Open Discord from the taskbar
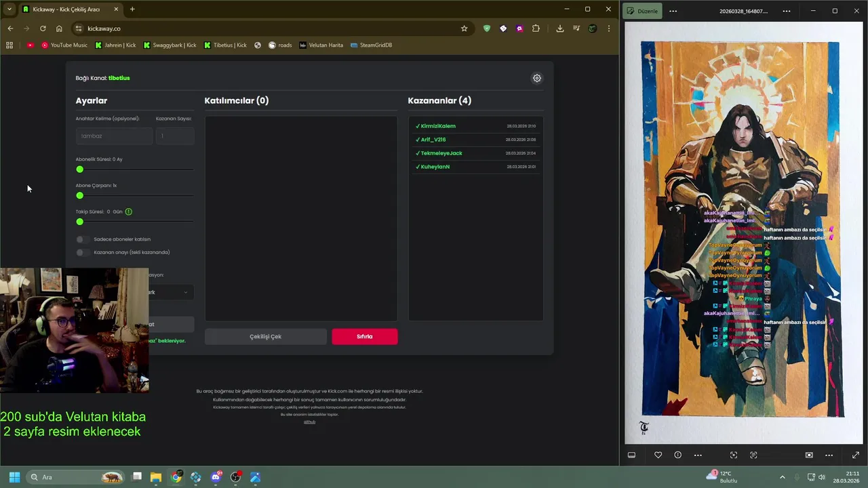This screenshot has width=868, height=488. click(x=216, y=477)
